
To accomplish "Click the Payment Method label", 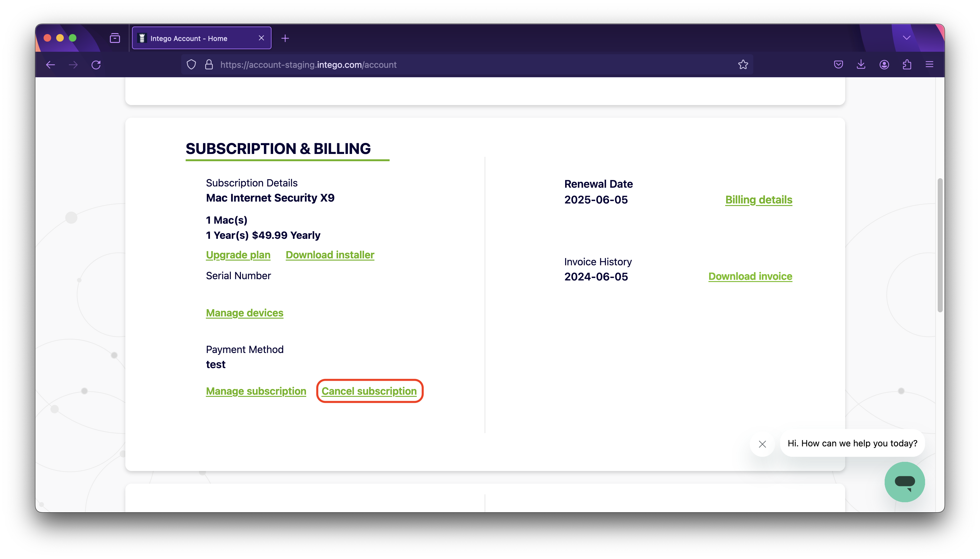I will 245,350.
